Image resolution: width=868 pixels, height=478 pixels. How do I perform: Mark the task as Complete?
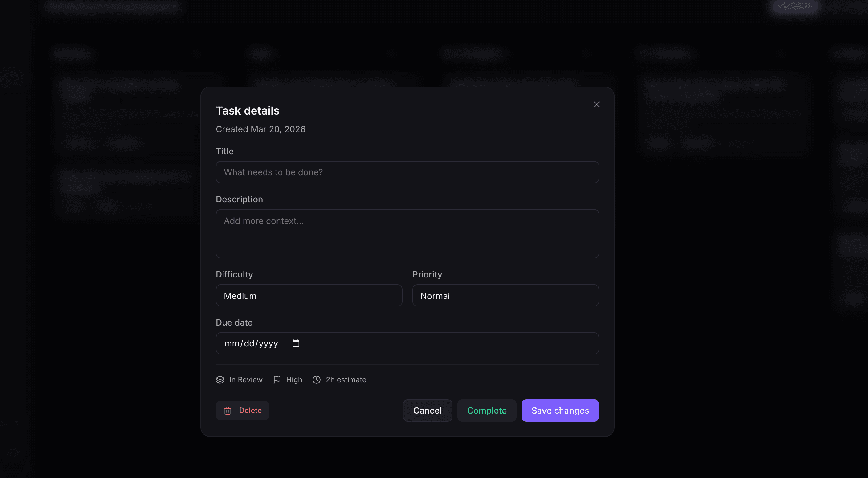487,411
